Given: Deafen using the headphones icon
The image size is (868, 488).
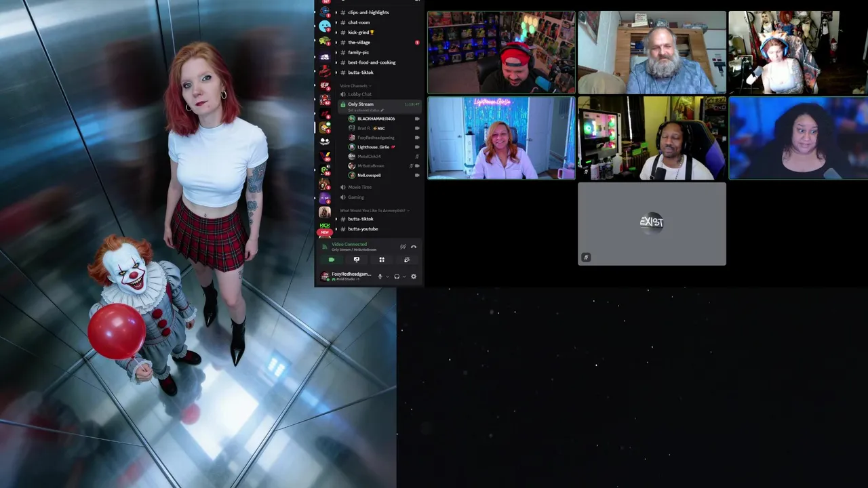Looking at the screenshot, I should coord(397,277).
